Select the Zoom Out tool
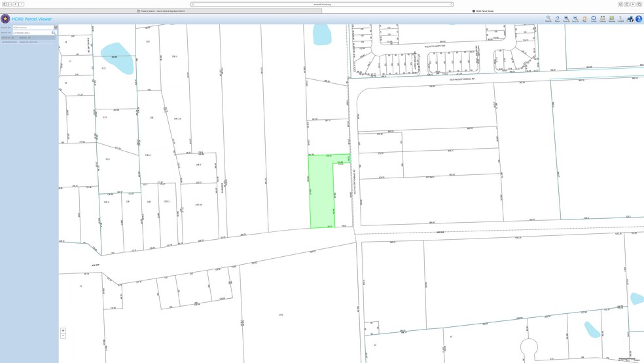The width and height of the screenshot is (644, 363). [575, 19]
